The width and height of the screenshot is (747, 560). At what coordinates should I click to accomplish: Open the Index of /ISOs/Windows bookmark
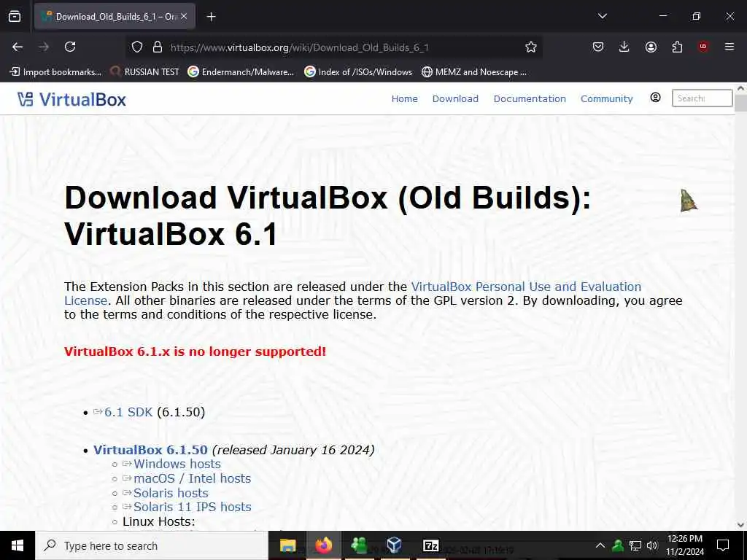pos(358,72)
